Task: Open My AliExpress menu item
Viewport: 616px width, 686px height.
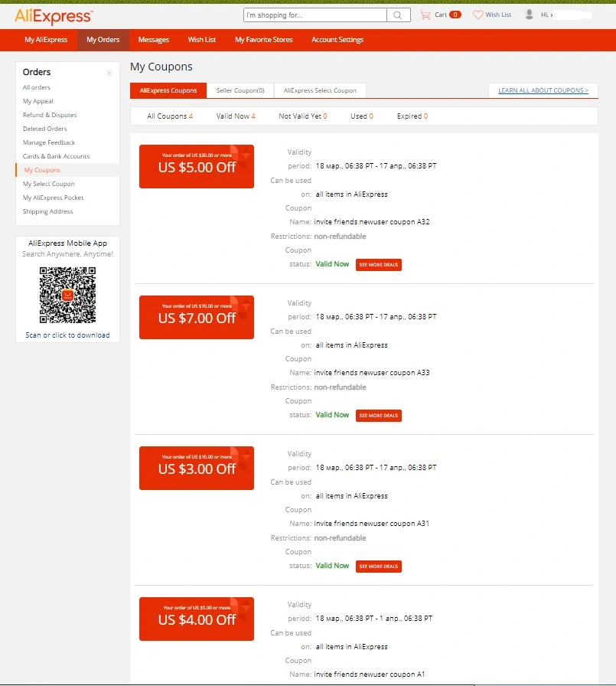Action: tap(46, 40)
